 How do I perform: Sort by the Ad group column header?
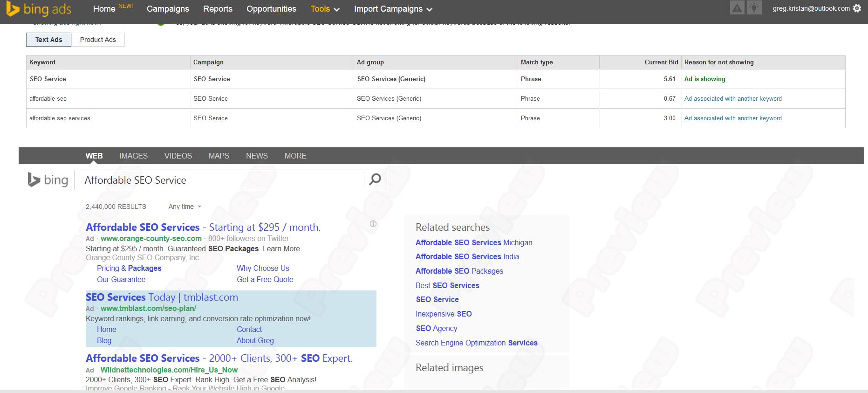(436, 62)
